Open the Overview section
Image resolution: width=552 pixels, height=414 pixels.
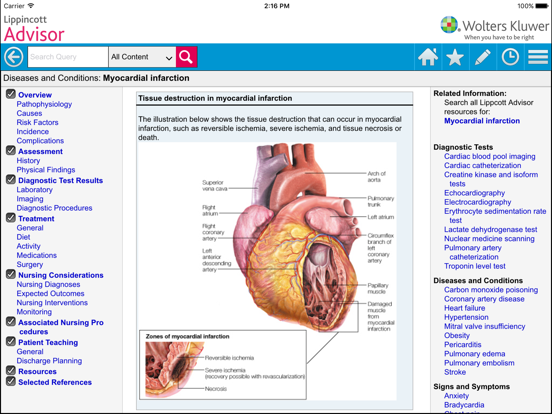coord(35,95)
